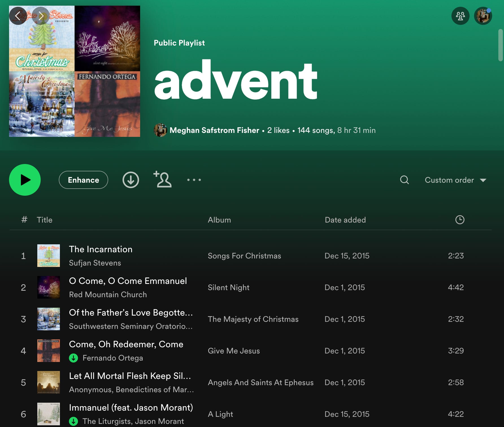
Task: Sort tracks by Album column
Action: [219, 220]
